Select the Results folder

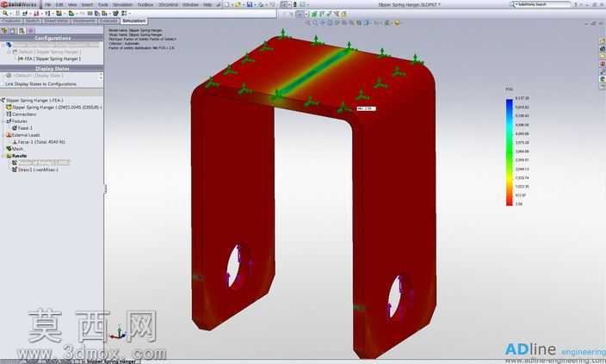coord(19,156)
